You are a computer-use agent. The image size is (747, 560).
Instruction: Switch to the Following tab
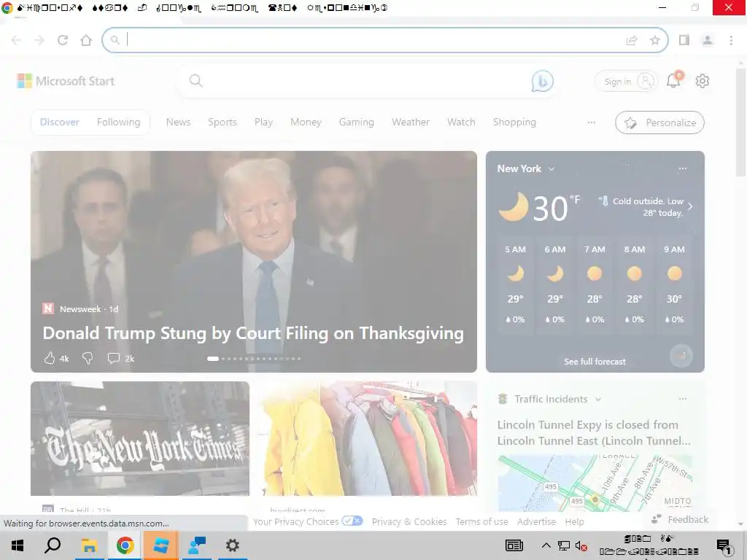(119, 122)
